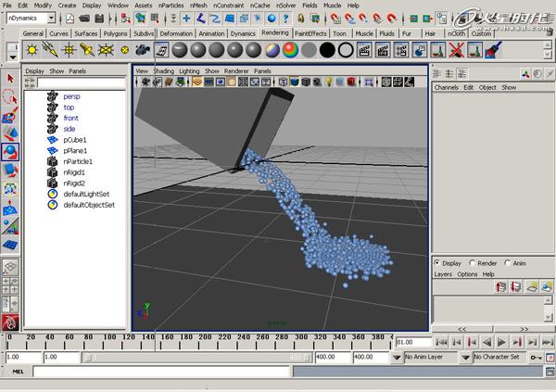
Task: Open the nSolver menu
Action: [285, 6]
